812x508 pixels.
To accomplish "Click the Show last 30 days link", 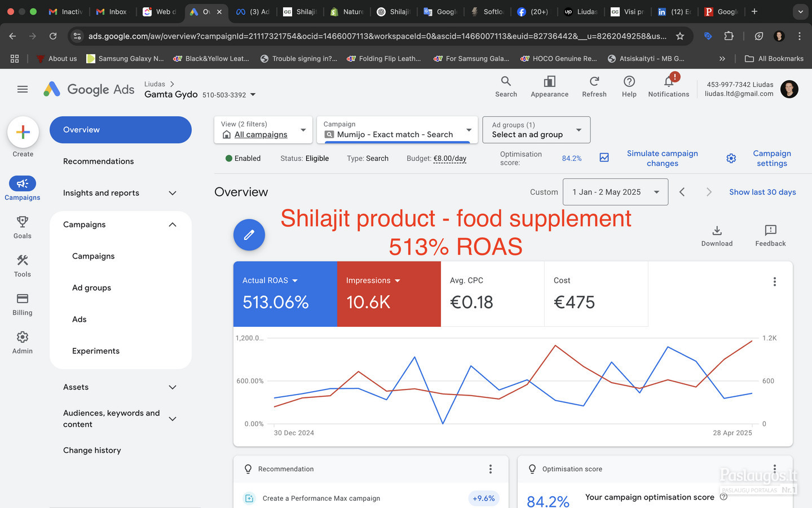I will click(762, 192).
